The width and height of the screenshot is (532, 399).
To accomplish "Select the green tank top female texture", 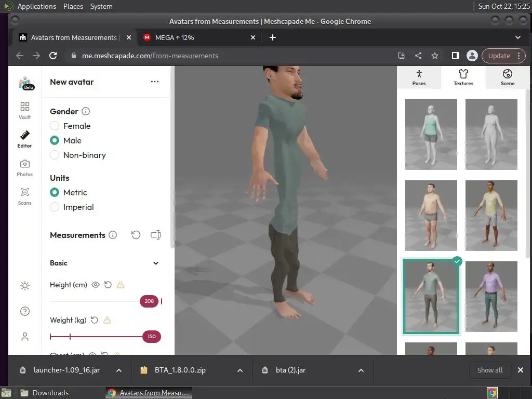I will click(x=431, y=135).
